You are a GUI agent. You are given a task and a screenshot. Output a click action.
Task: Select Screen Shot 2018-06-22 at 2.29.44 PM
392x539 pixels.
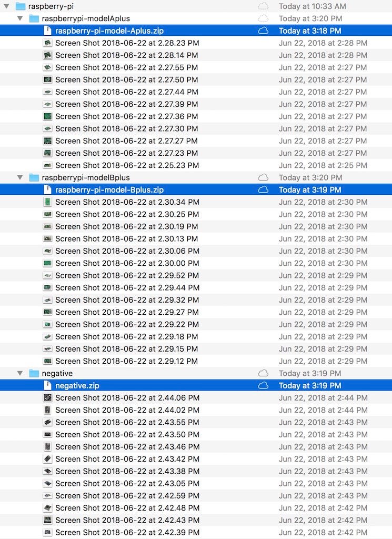pos(127,288)
